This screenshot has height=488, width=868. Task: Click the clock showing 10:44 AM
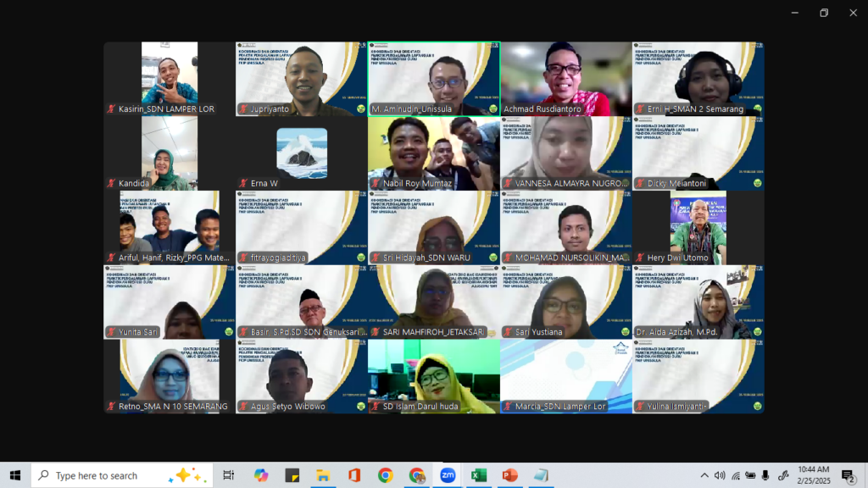(x=813, y=475)
